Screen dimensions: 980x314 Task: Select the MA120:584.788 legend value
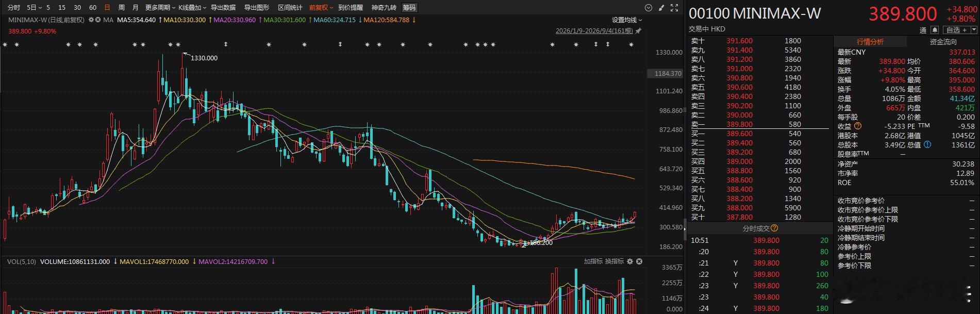point(386,20)
